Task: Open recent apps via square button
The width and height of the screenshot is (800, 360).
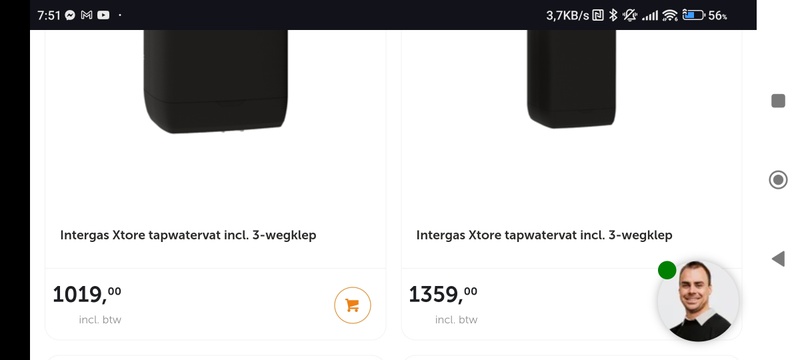Action: (x=778, y=101)
